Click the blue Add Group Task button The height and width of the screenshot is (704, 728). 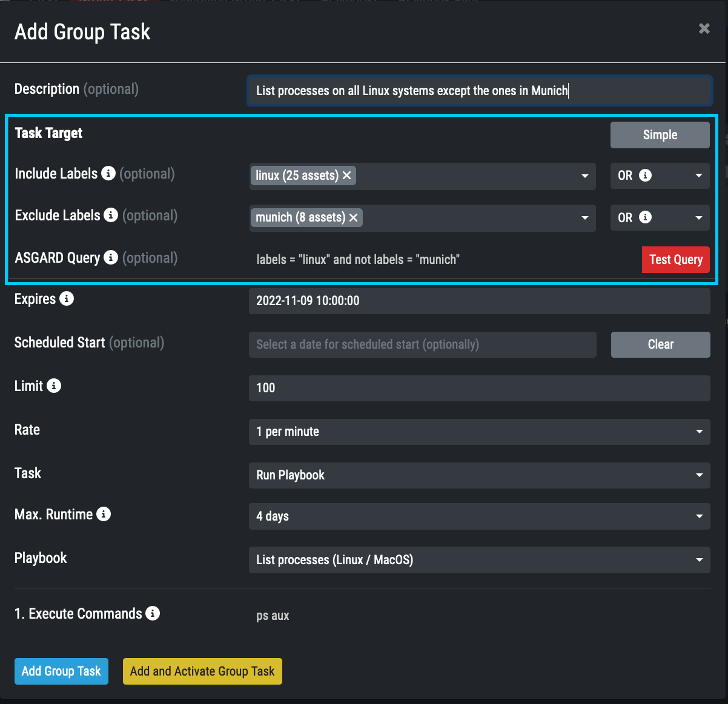(x=61, y=671)
